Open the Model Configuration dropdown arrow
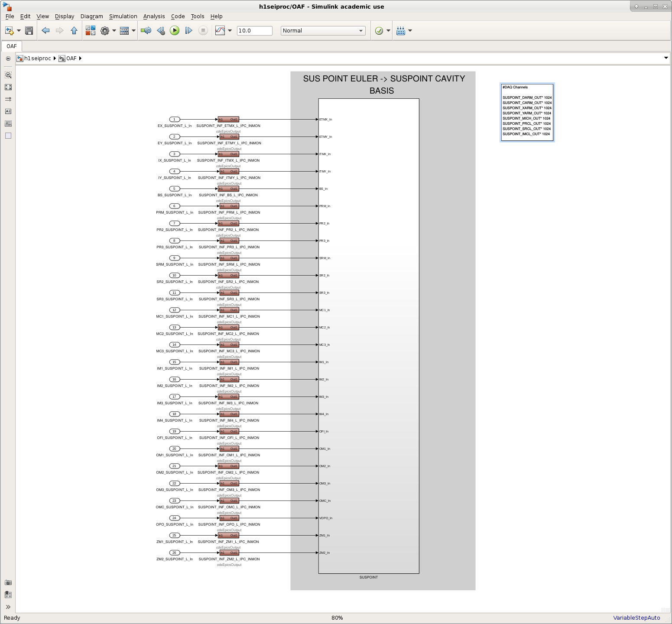The image size is (672, 624). pyautogui.click(x=114, y=31)
